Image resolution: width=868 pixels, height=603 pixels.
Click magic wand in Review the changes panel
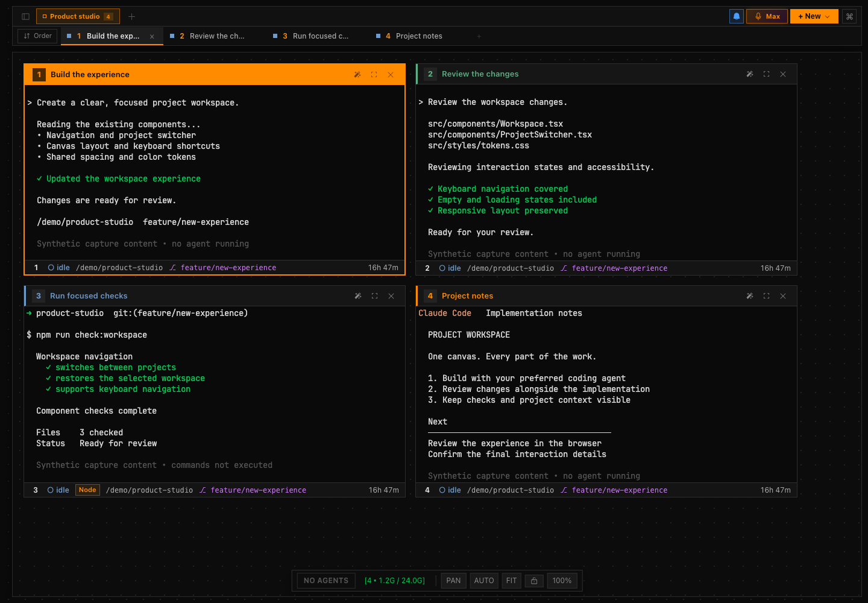[x=750, y=74]
